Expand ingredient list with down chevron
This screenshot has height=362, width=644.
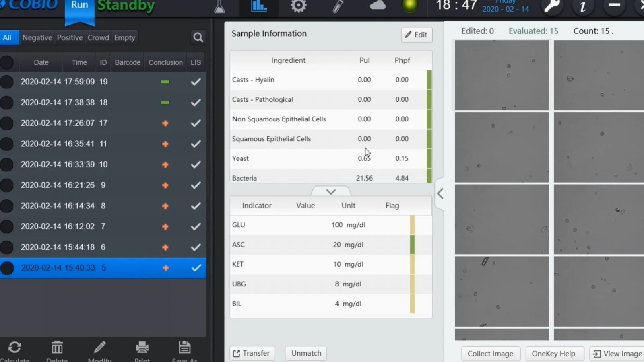pos(331,191)
